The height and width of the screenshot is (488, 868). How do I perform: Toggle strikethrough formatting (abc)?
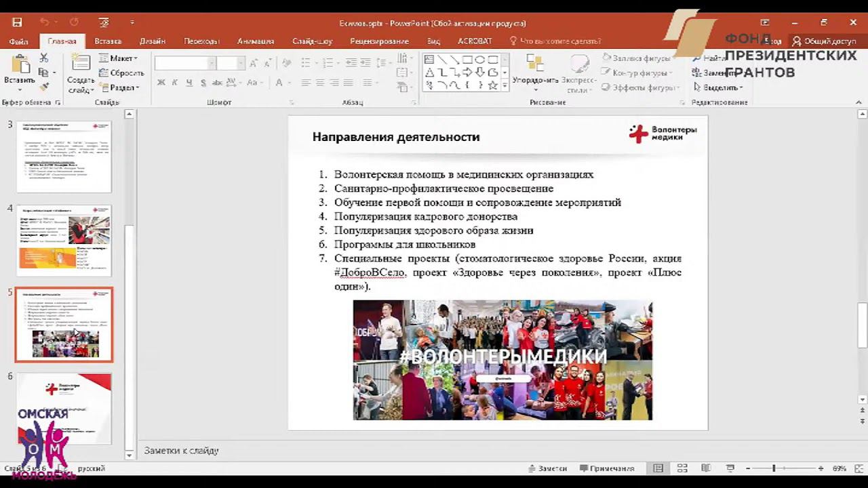tap(218, 83)
